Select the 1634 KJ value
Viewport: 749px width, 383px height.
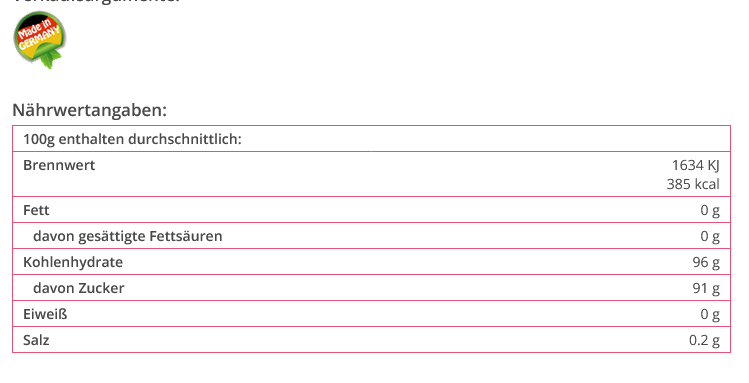pyautogui.click(x=696, y=165)
